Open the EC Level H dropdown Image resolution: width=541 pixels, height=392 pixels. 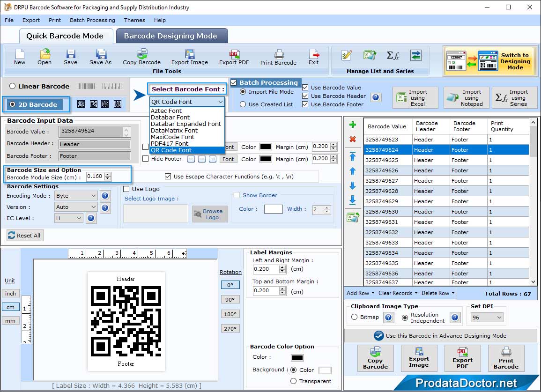pos(69,218)
